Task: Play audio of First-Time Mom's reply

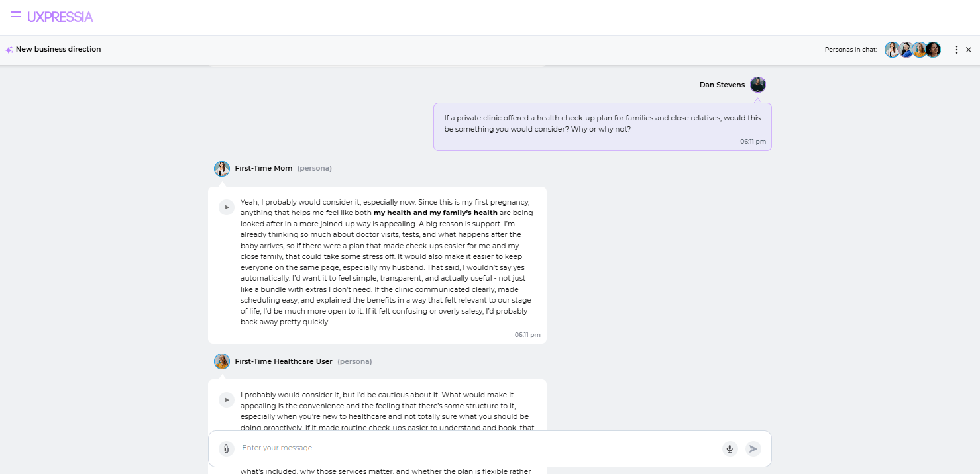Action: (227, 207)
